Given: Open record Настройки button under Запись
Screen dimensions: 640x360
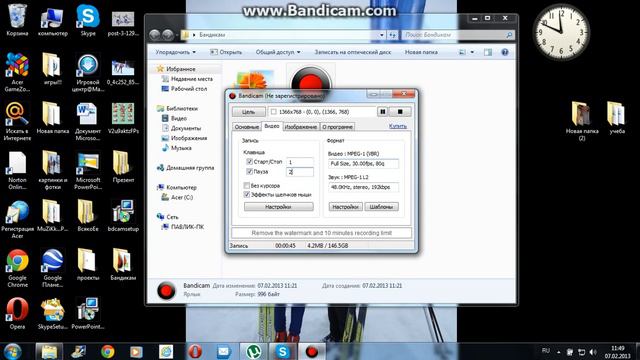Looking at the screenshot, I should [279, 207].
